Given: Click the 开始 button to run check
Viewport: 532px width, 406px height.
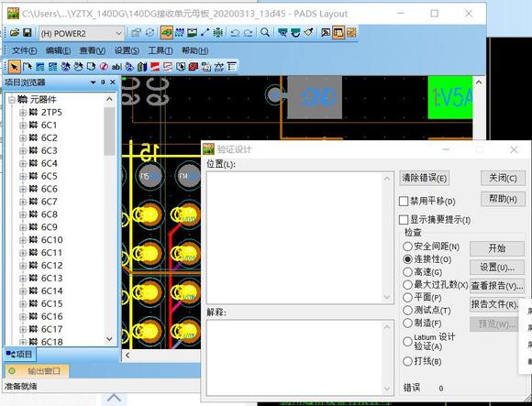Looking at the screenshot, I should tap(497, 248).
